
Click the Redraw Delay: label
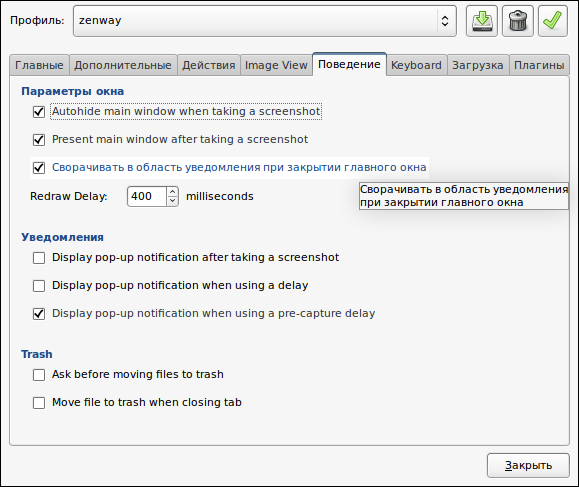click(x=69, y=196)
